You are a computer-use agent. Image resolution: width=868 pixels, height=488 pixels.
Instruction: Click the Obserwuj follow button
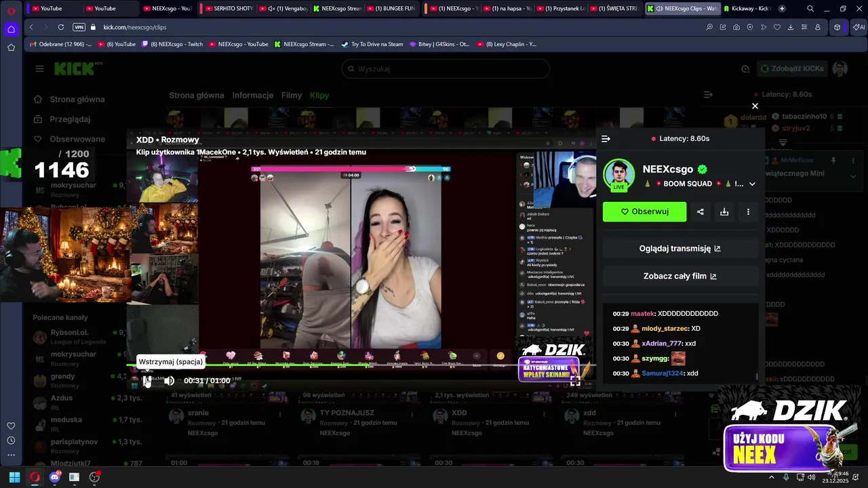pos(644,211)
